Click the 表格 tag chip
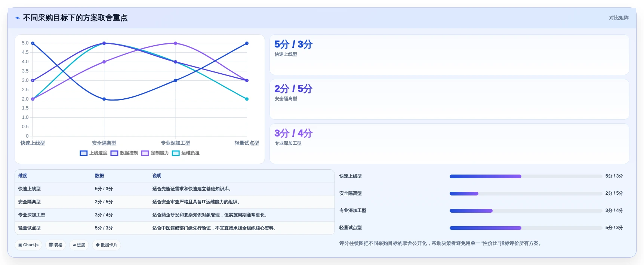 coord(56,245)
